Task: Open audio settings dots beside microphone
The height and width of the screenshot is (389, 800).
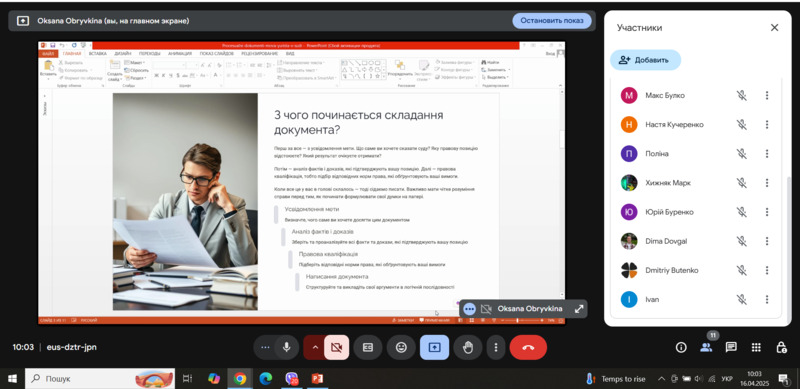Action: point(265,348)
